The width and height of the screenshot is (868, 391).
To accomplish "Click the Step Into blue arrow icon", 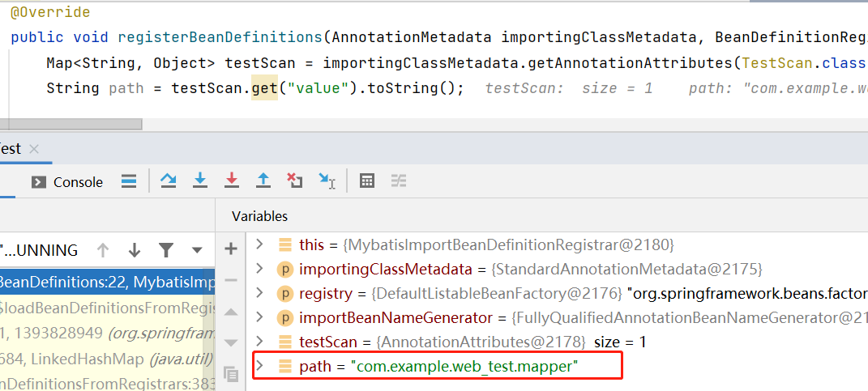I will [x=200, y=181].
